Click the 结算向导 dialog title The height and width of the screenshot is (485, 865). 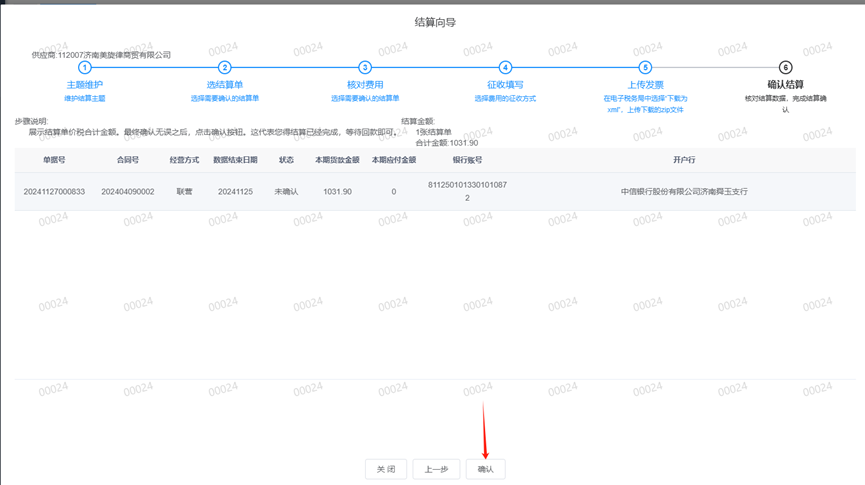tap(435, 22)
